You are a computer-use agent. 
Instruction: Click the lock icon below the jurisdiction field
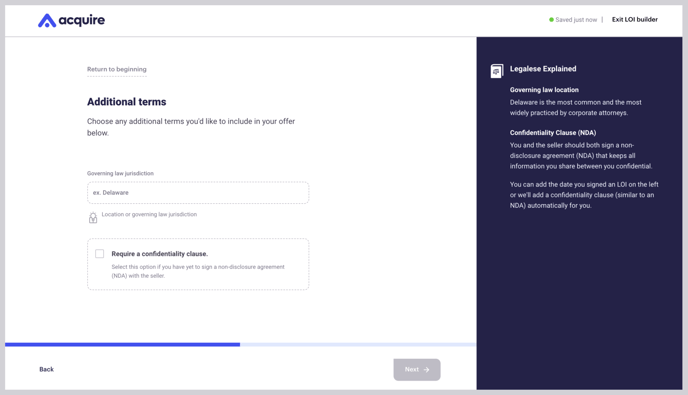93,218
